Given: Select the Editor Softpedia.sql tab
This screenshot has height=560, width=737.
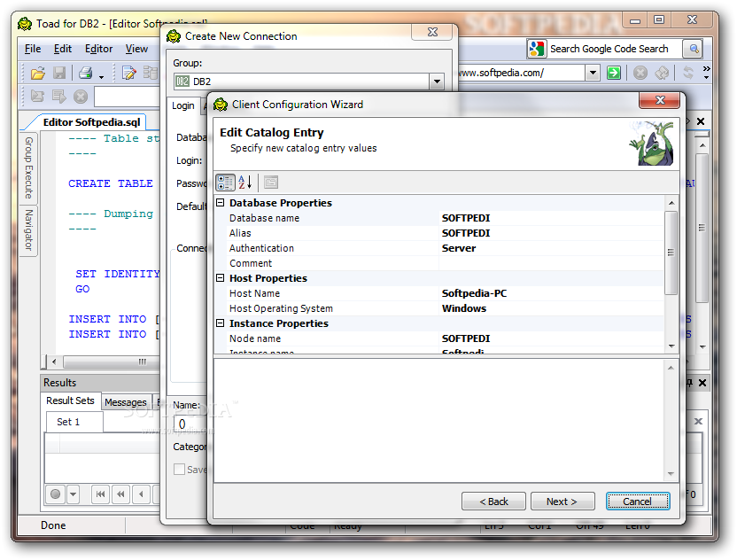Looking at the screenshot, I should click(x=92, y=122).
